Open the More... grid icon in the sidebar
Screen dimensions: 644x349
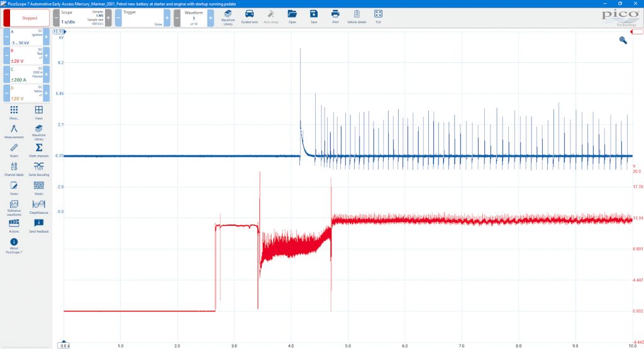click(x=14, y=113)
